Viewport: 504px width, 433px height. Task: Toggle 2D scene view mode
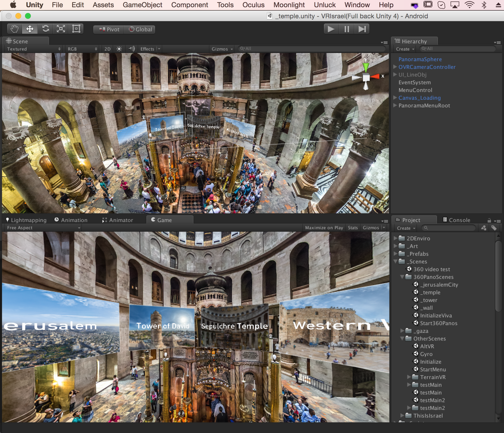[107, 49]
